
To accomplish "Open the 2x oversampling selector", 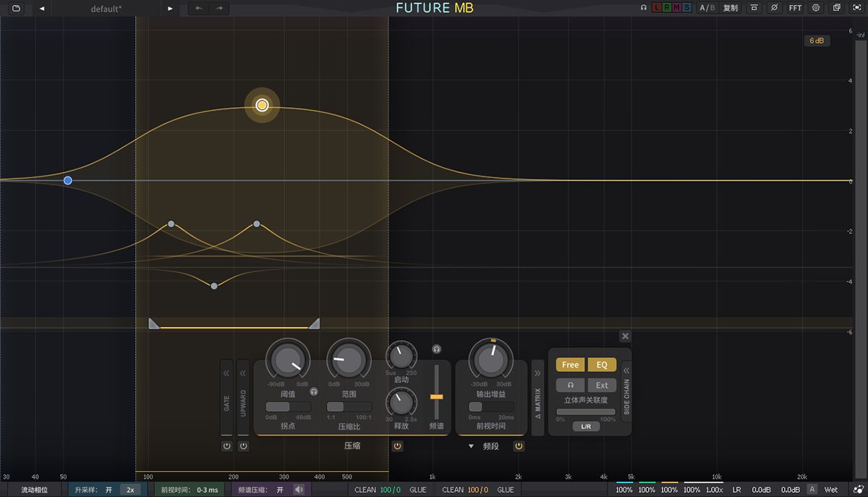I will pos(130,490).
